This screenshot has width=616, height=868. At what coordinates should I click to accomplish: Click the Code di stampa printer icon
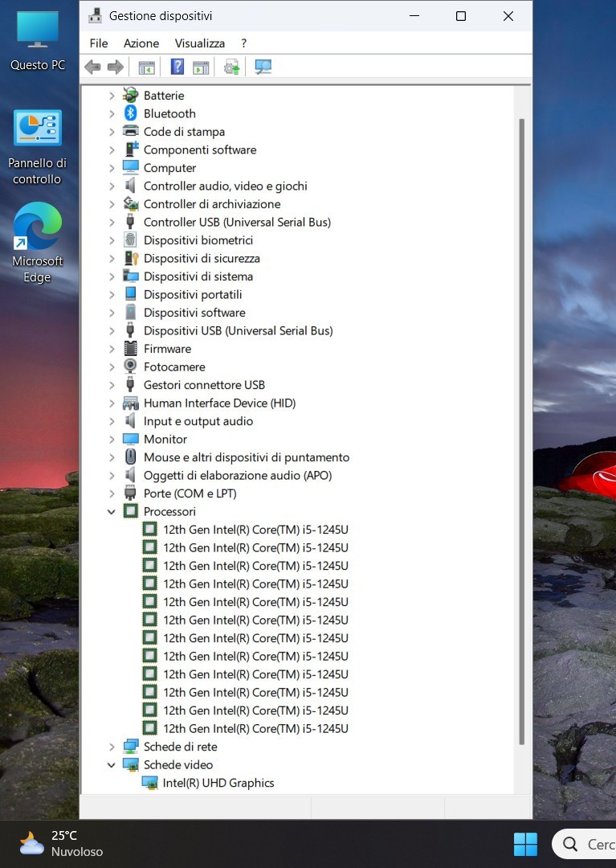[130, 131]
